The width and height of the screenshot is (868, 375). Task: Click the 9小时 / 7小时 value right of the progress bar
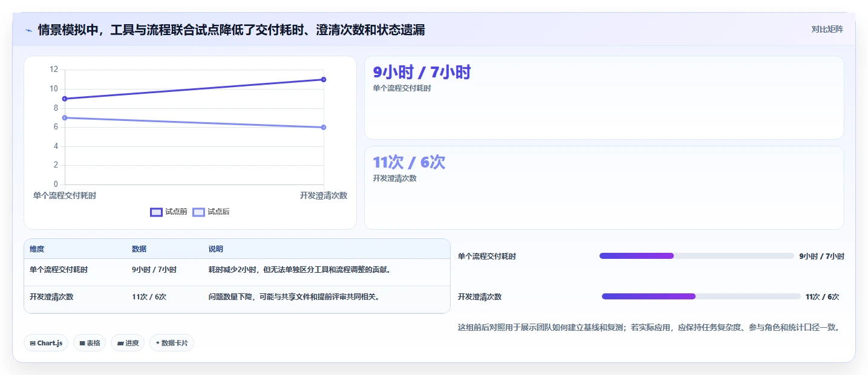click(x=821, y=256)
